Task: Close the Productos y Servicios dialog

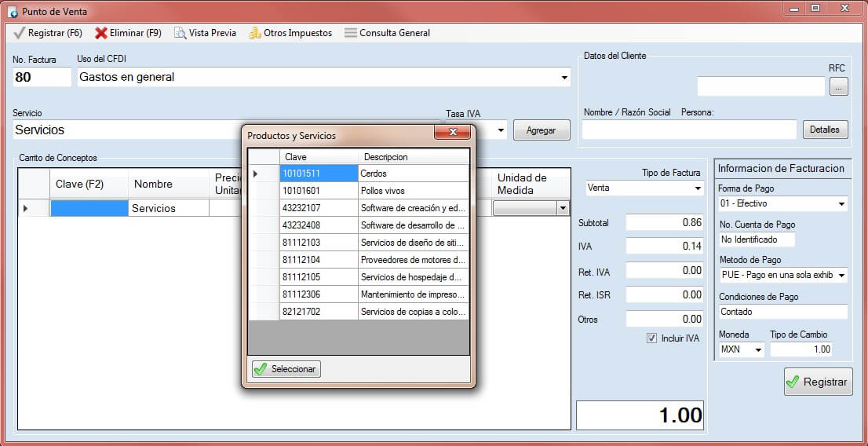Action: [x=452, y=132]
